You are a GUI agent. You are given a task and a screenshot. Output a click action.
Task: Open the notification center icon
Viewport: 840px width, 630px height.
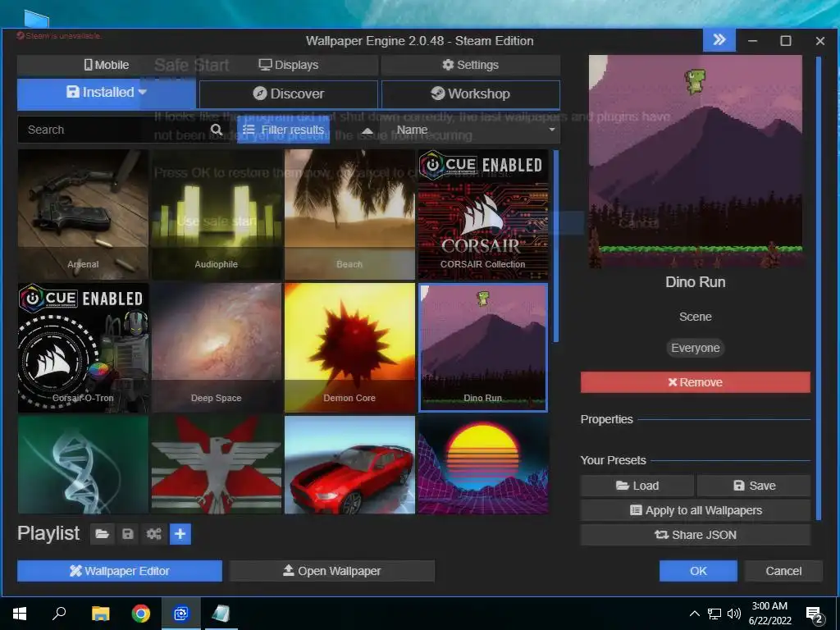(815, 614)
